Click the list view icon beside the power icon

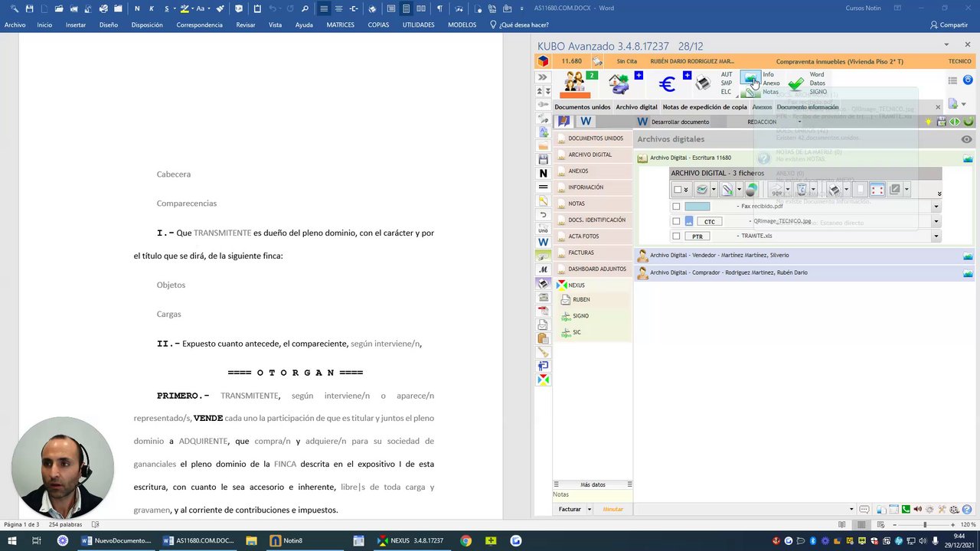pos(952,80)
